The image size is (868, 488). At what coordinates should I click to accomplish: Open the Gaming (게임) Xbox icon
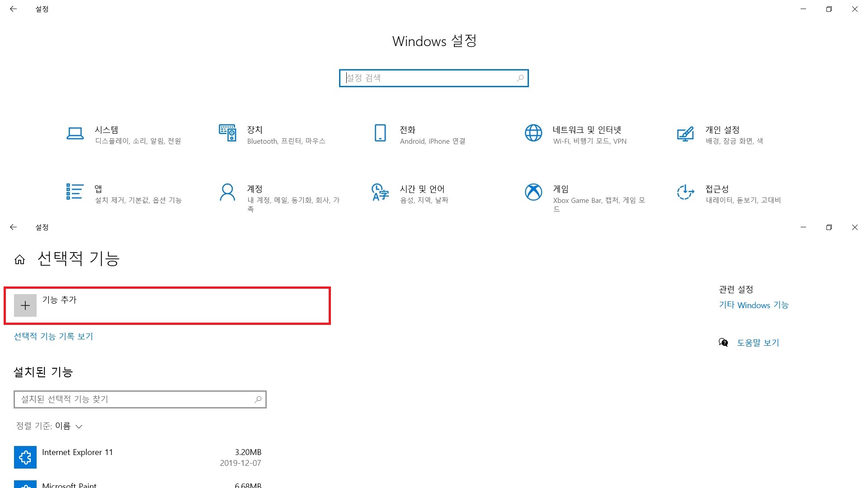[x=533, y=192]
